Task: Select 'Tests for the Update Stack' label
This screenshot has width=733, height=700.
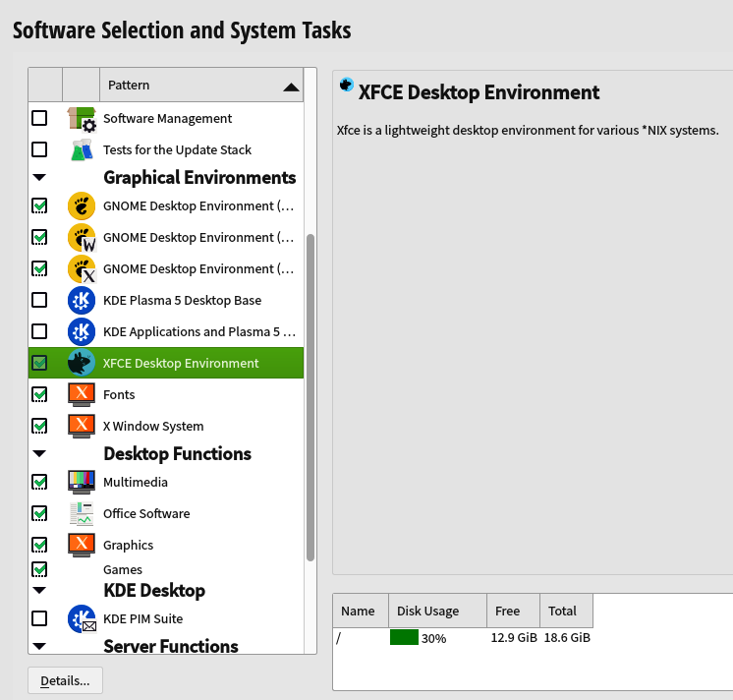Action: pos(177,149)
